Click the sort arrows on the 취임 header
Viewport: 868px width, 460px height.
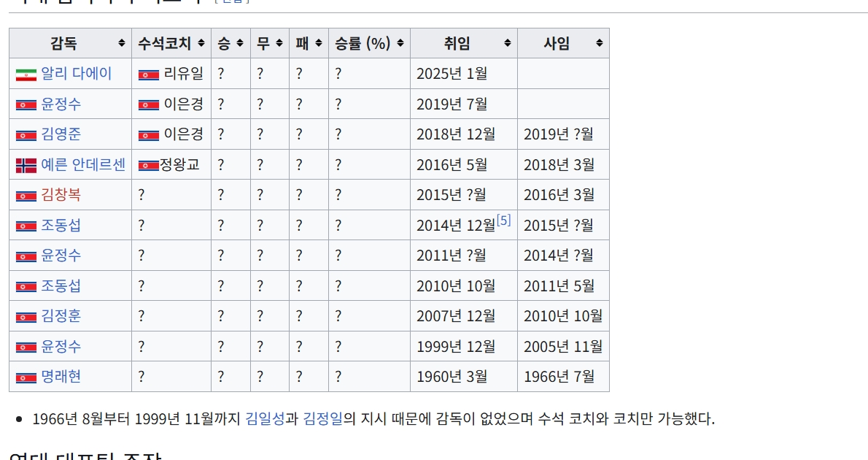(x=508, y=42)
